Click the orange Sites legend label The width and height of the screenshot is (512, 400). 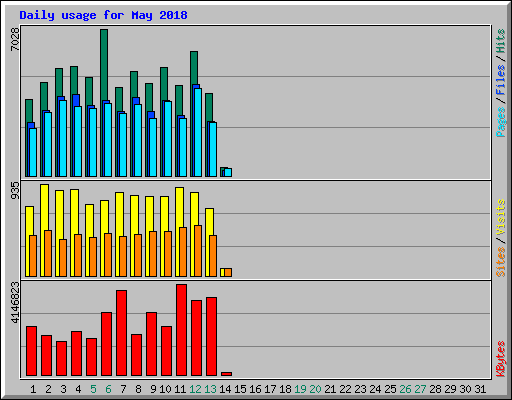pyautogui.click(x=501, y=262)
